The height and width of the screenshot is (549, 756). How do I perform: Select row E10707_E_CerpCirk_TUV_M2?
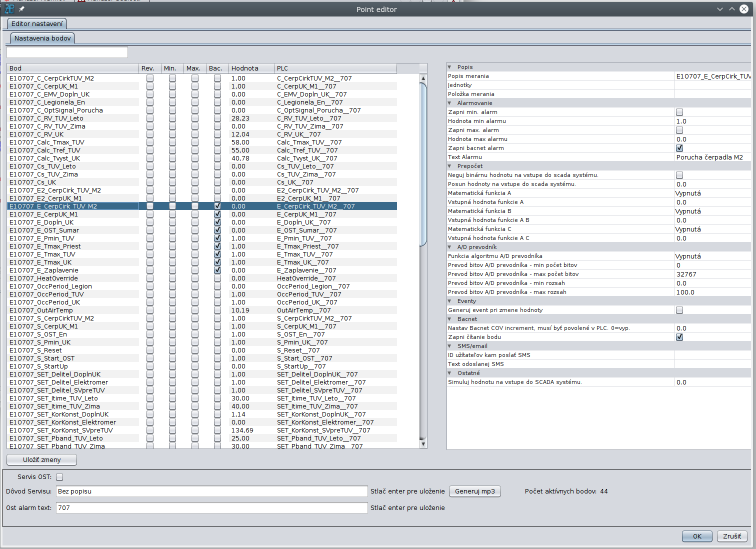[202, 206]
